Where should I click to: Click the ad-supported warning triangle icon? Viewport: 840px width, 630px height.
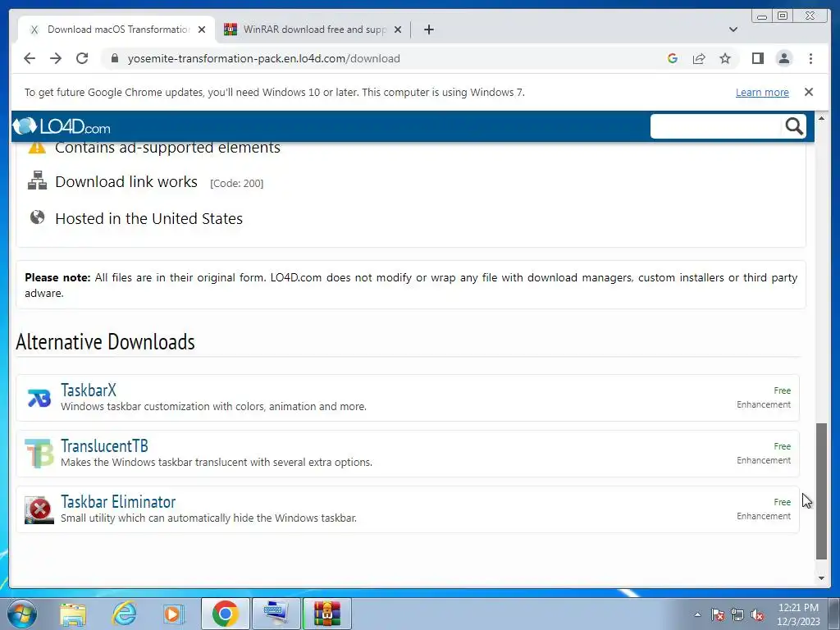(37, 147)
